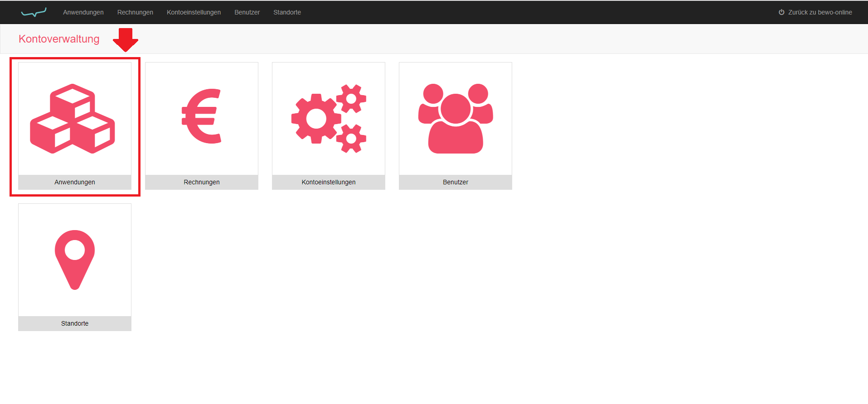Open the gears icon for Kontoeinstellungen
This screenshot has height=404, width=868.
pos(329,119)
